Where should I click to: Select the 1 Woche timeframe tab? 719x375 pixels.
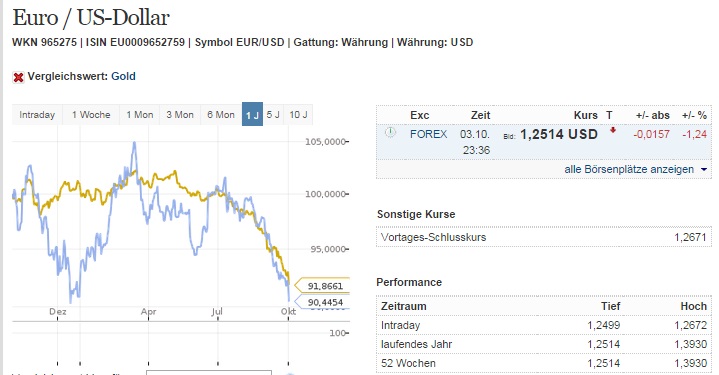pyautogui.click(x=91, y=115)
